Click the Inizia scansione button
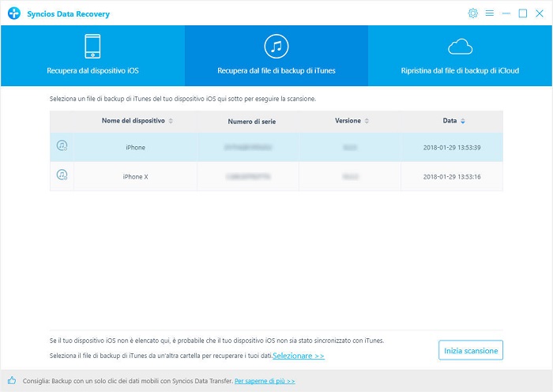This screenshot has width=553, height=392. 471,350
